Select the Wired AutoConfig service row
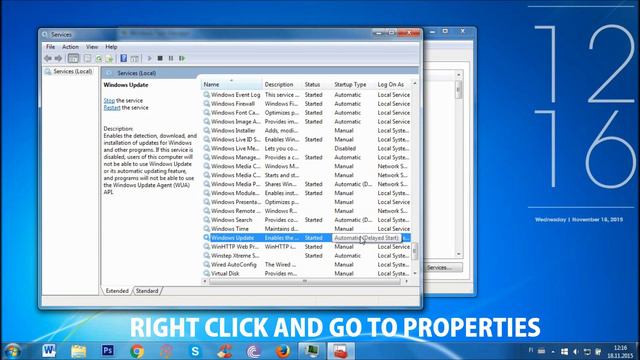The image size is (640, 360). click(x=306, y=264)
